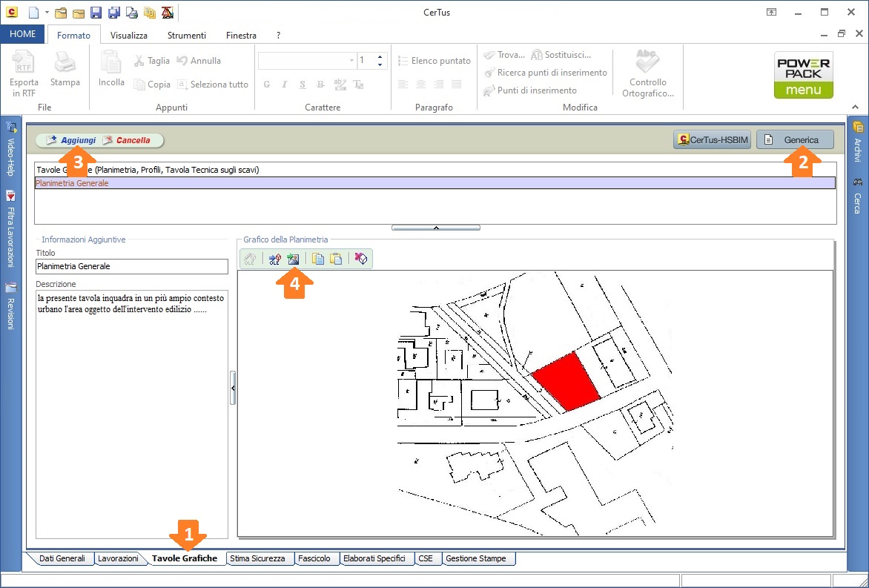
Task: Open Controllo Ortografico spell check
Action: [x=647, y=73]
